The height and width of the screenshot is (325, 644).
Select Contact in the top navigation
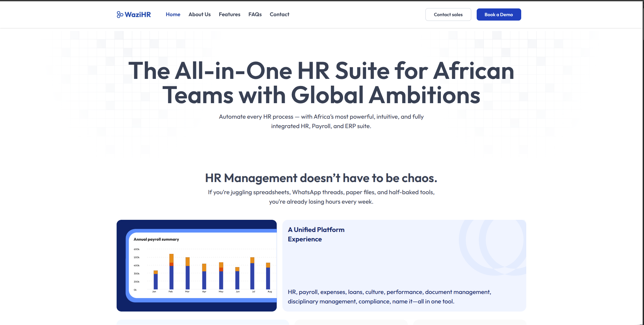[279, 14]
